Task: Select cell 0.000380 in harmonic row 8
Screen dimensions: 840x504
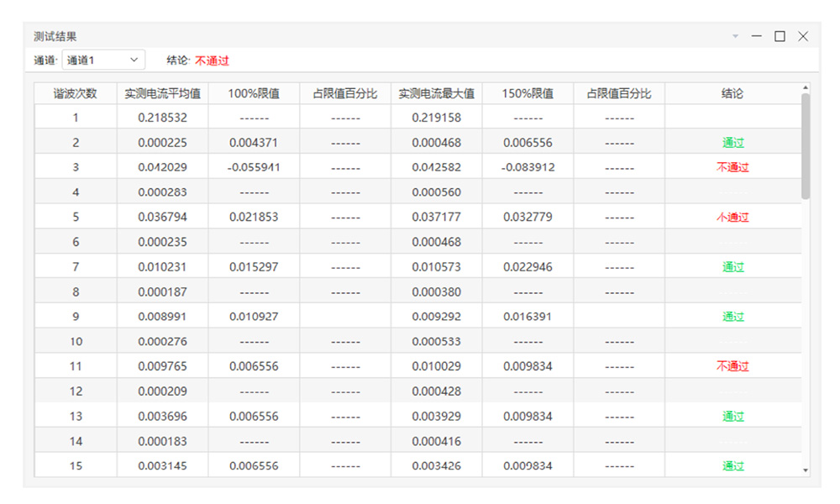Action: (x=437, y=292)
